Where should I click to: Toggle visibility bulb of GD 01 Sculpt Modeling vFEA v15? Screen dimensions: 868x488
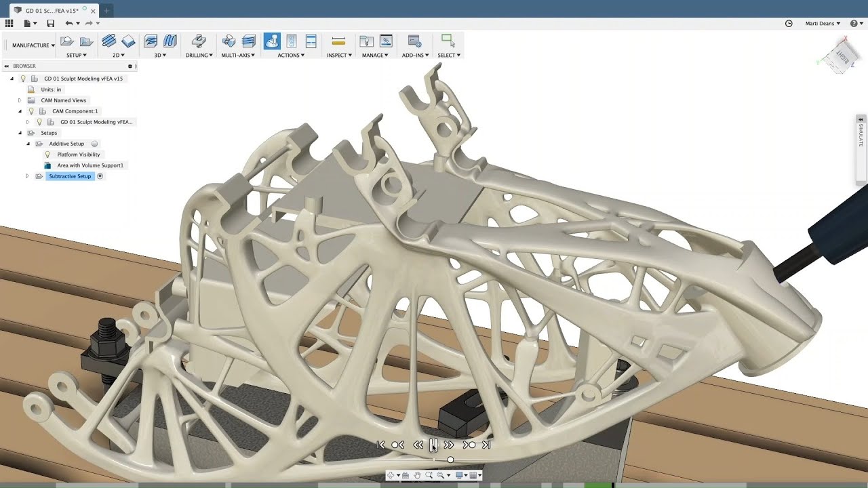pos(23,79)
